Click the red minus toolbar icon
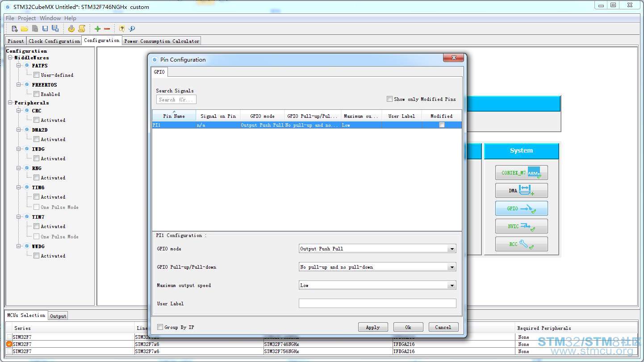 click(107, 29)
